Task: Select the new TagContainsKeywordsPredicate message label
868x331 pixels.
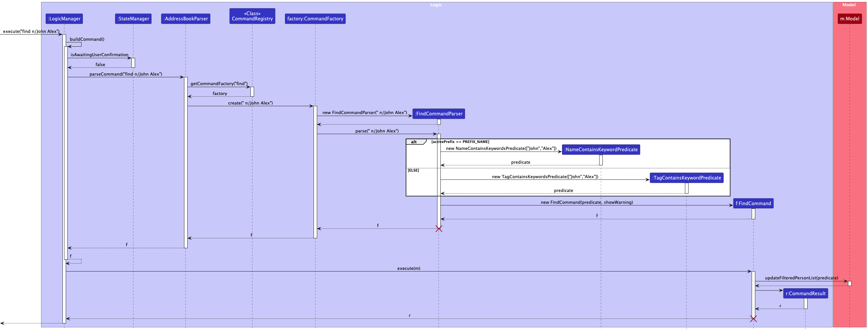Action: [545, 177]
